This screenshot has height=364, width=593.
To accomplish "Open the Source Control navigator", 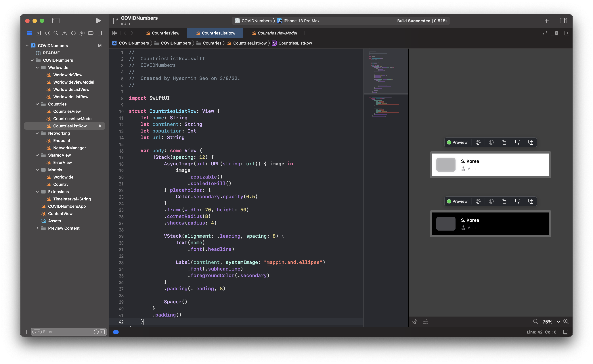I will 38,33.
